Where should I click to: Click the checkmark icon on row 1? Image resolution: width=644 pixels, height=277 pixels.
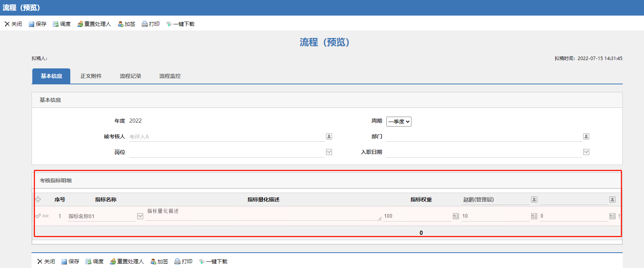(38, 216)
